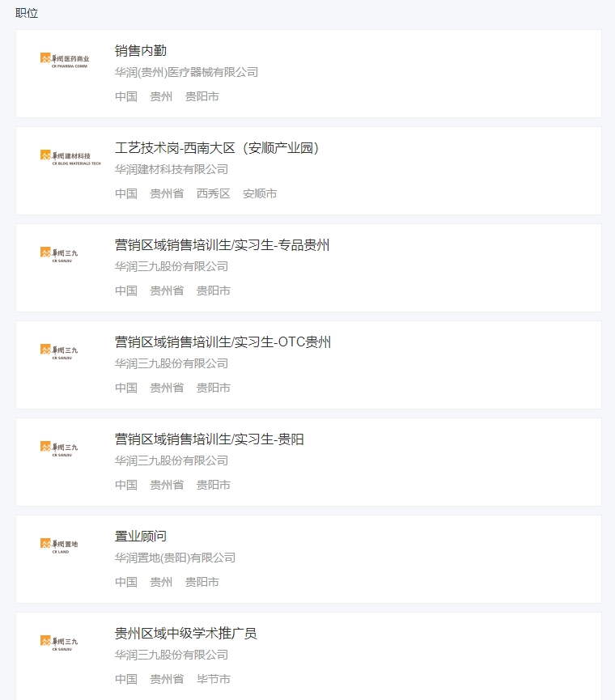
Task: Open the 贵州区域中级学术推广员 job posting
Action: coord(184,632)
